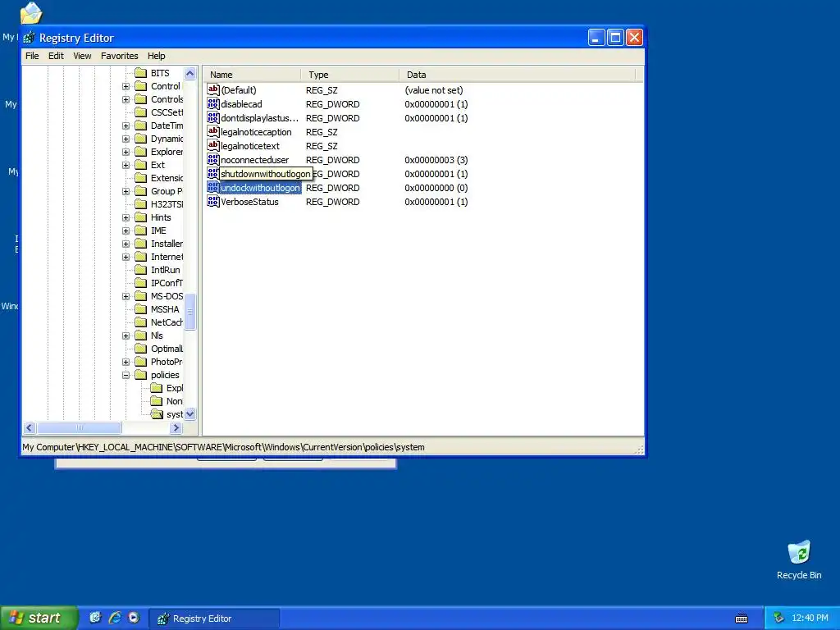Screen dimensions: 840x630
Task: Select the Non subkey under policies
Action: tap(174, 400)
